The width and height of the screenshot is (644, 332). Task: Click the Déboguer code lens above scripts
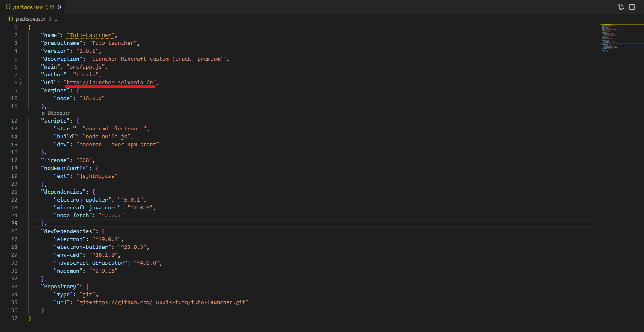[x=59, y=113]
